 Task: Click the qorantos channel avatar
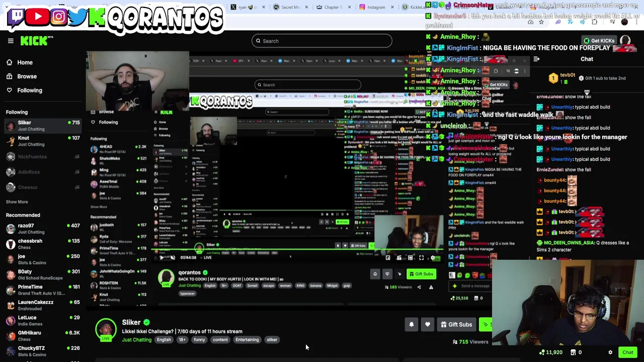166,278
